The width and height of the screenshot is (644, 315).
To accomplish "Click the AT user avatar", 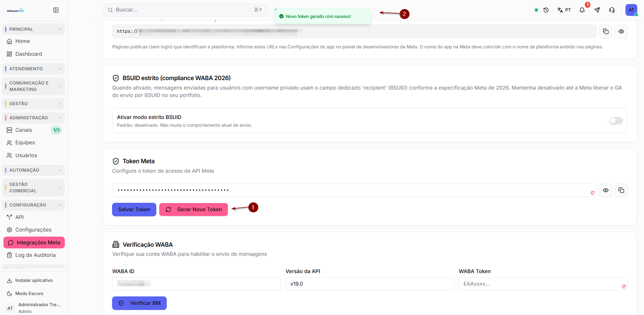I will (x=631, y=10).
